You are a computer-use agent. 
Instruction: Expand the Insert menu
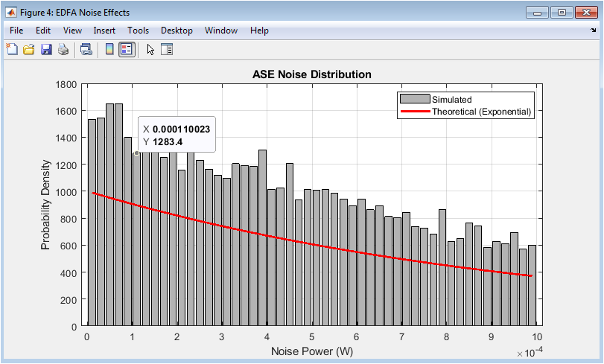point(104,31)
